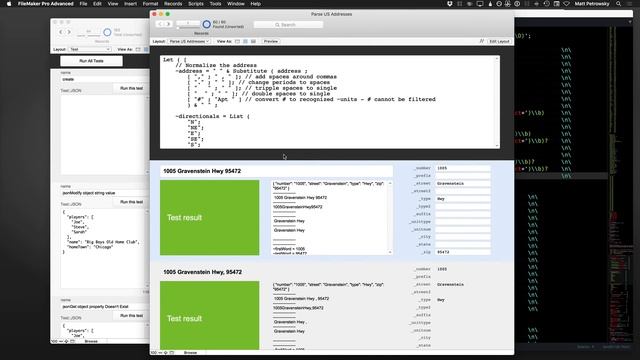
Task: Switch to Table view in Parse US Addresses
Action: (253, 41)
